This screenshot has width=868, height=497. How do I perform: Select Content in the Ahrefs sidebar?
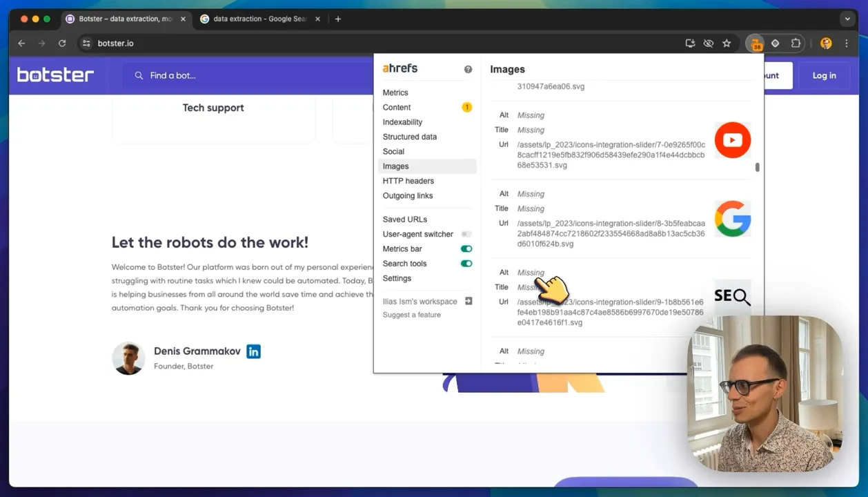coord(397,107)
